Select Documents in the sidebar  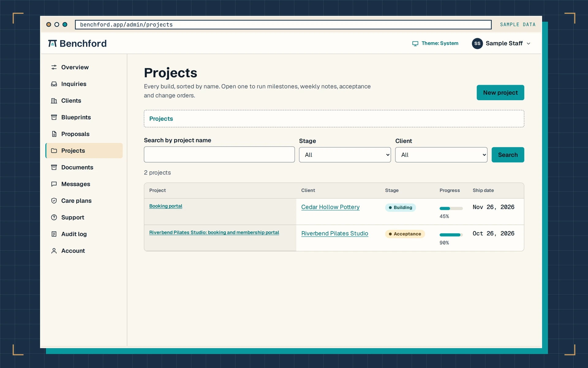pos(84,167)
